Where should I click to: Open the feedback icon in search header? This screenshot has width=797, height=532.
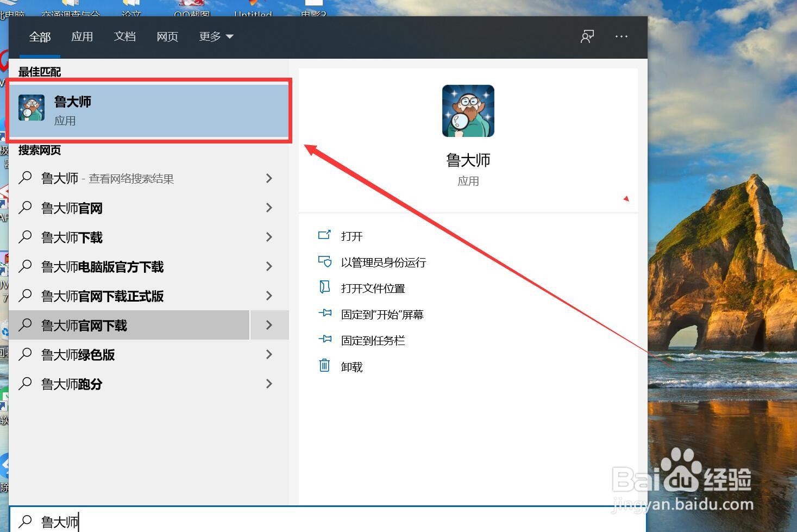587,36
